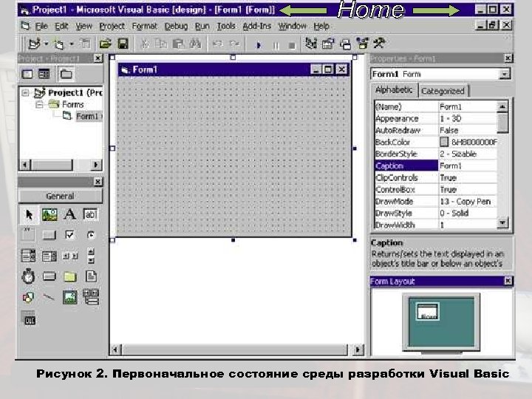Click the Copy toolbar icon
This screenshot has width=532, height=399.
click(161, 44)
